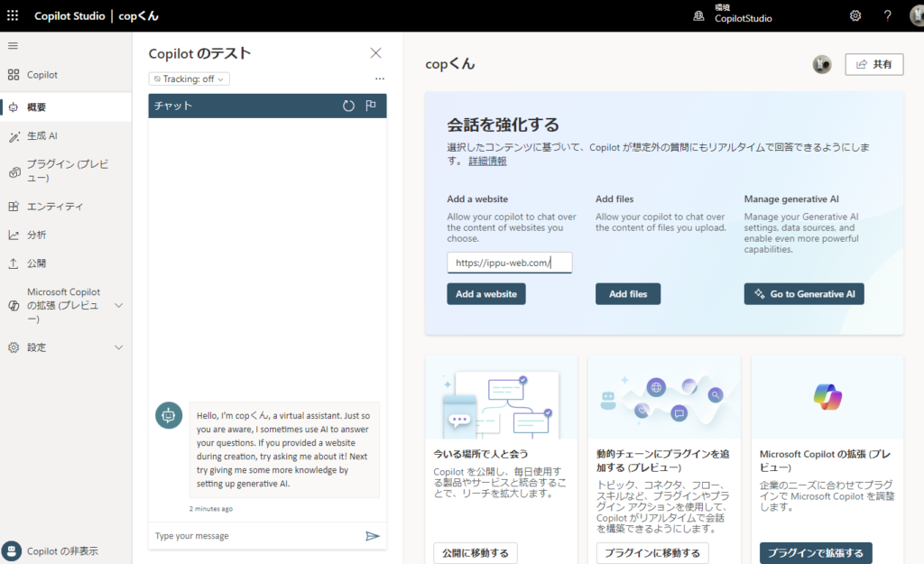Image resolution: width=924 pixels, height=564 pixels.
Task: Open the more options ellipsis in test panel
Action: point(380,79)
